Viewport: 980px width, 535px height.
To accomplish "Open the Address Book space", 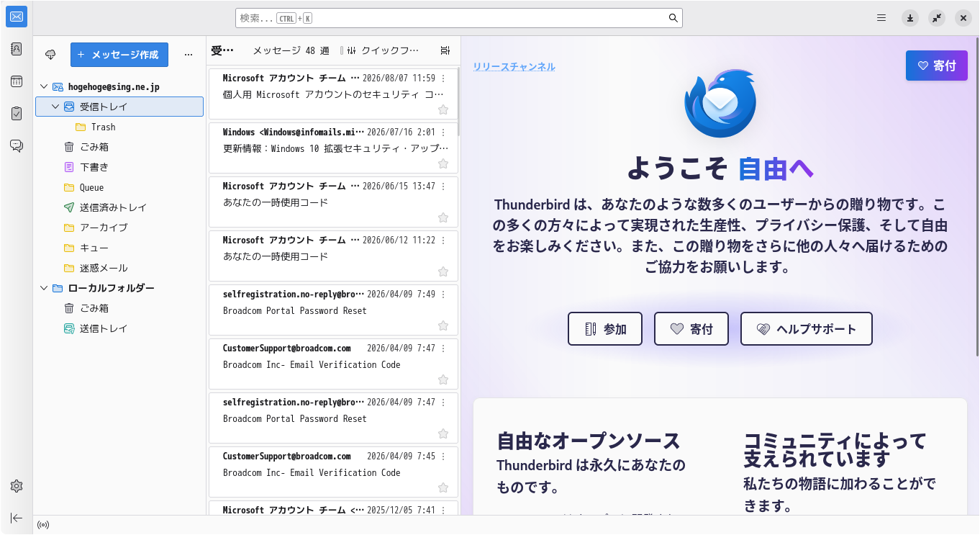I will click(17, 49).
